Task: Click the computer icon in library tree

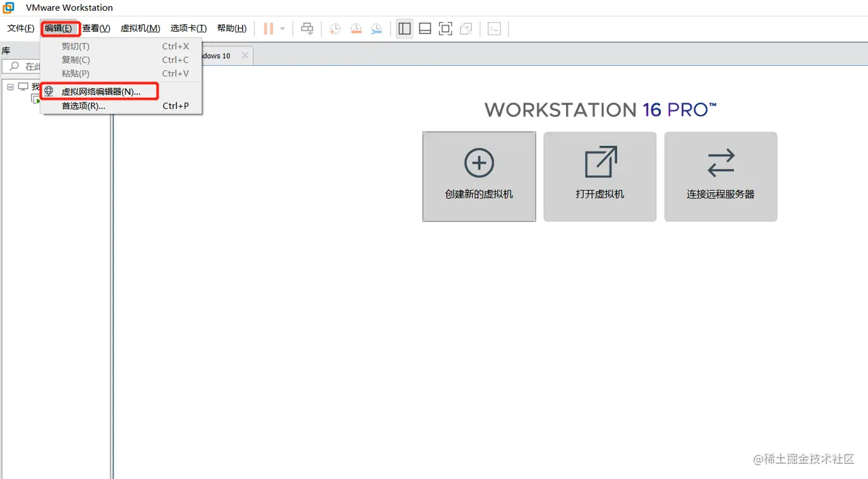Action: click(x=23, y=87)
